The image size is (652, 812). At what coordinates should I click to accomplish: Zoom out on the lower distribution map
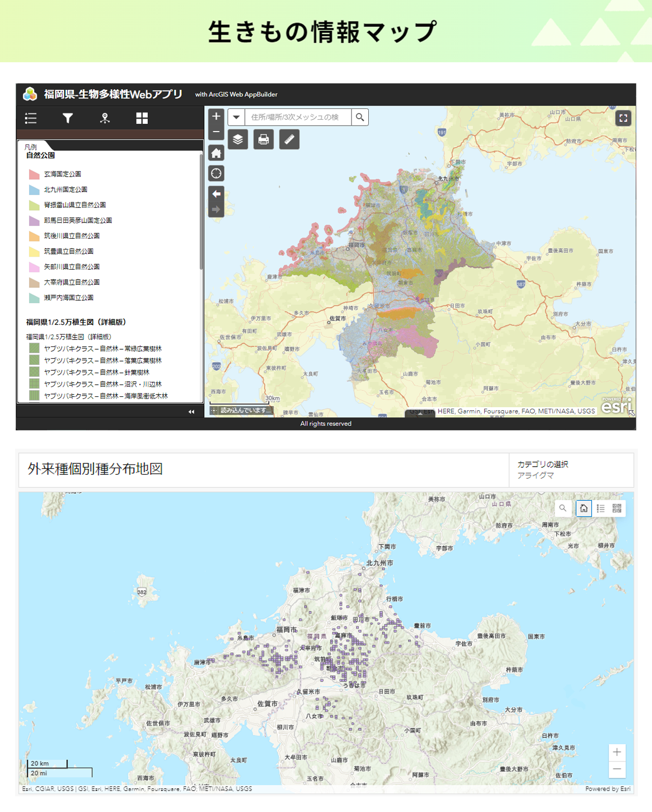617,769
